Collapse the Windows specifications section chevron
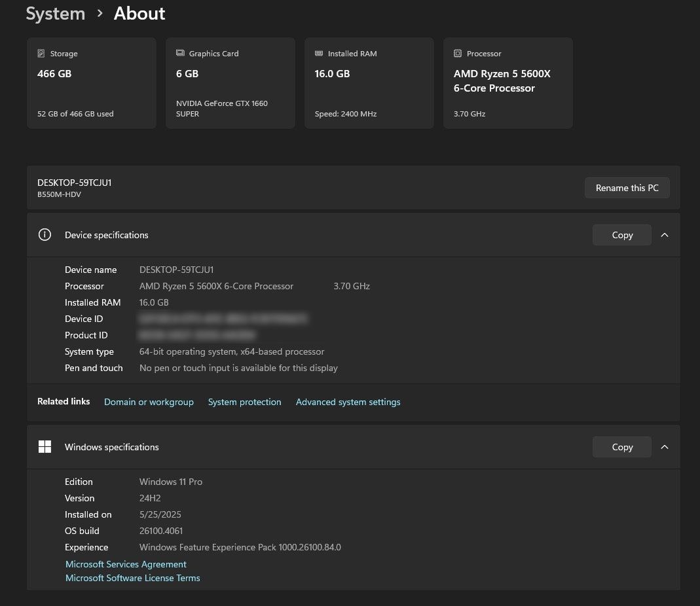The height and width of the screenshot is (606, 700). (x=664, y=447)
